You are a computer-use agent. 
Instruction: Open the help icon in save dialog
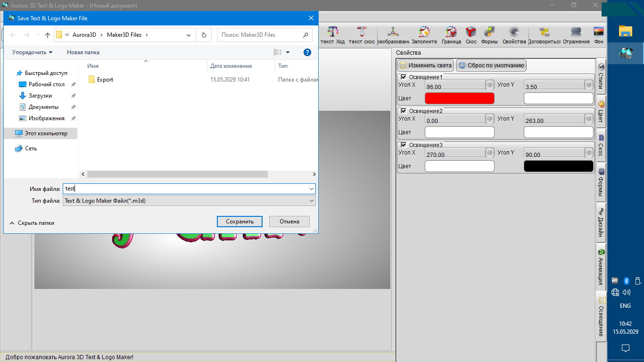(x=307, y=52)
